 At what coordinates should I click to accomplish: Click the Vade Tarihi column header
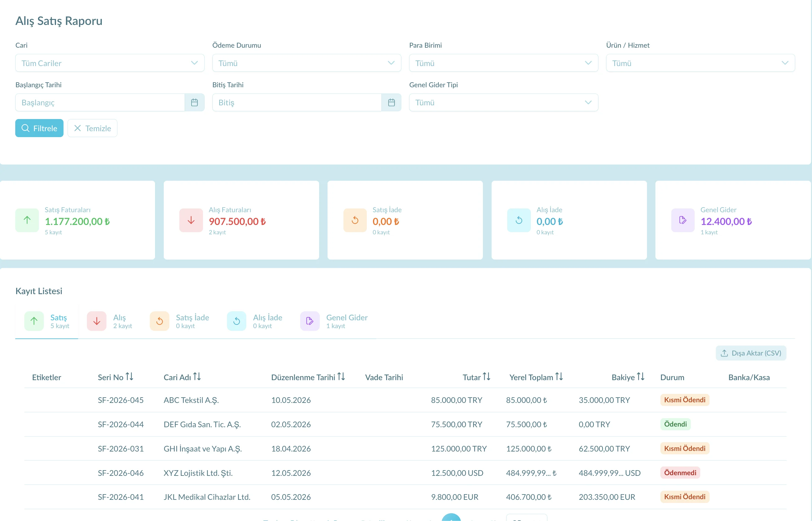pyautogui.click(x=384, y=377)
